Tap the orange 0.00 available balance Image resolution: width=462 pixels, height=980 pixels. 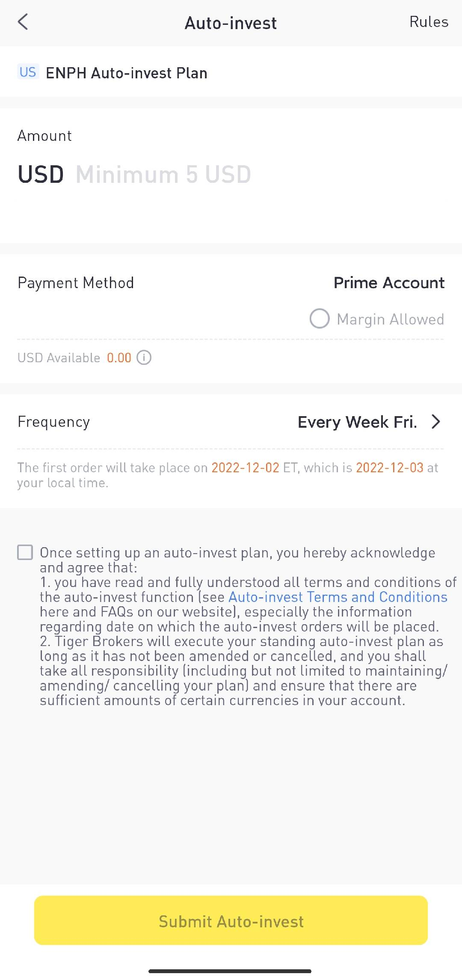pyautogui.click(x=119, y=358)
